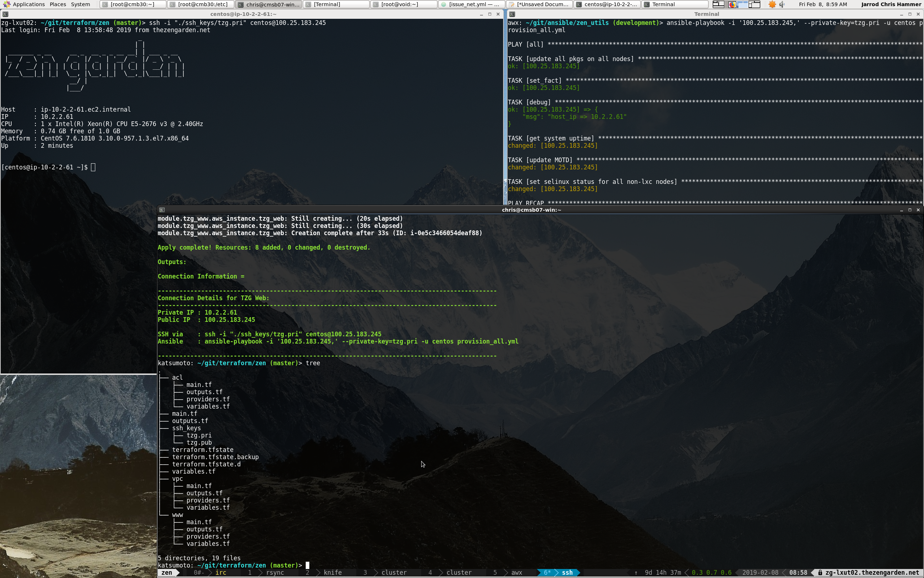
Task: Minimize the centos@ip-10-2-2-61 terminal window
Action: click(481, 14)
